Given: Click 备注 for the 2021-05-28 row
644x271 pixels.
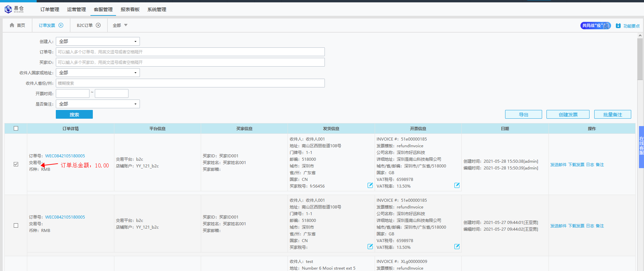Looking at the screenshot, I should point(600,165).
